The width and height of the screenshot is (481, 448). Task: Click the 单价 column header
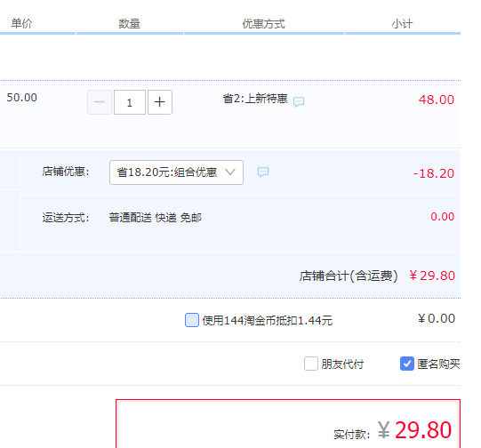pyautogui.click(x=21, y=24)
